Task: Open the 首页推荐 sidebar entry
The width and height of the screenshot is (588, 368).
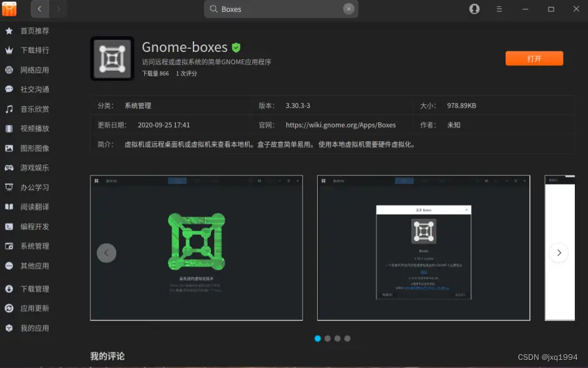Action: [x=34, y=31]
